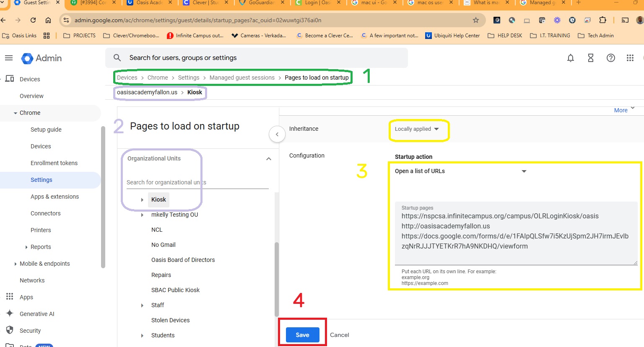The image size is (644, 347).
Task: Click the Settings breadcrumb link
Action: pyautogui.click(x=189, y=78)
